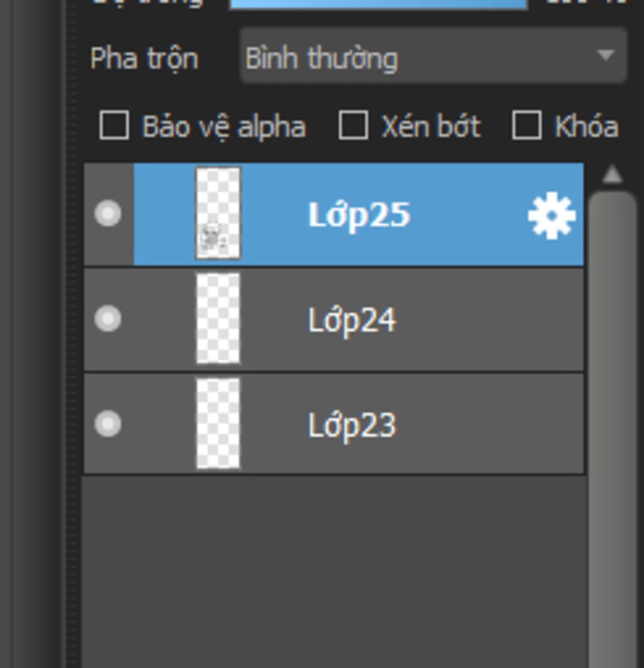Open the Pha trộn blend mode dropdown
Image resolution: width=644 pixels, height=668 pixels.
point(433,56)
